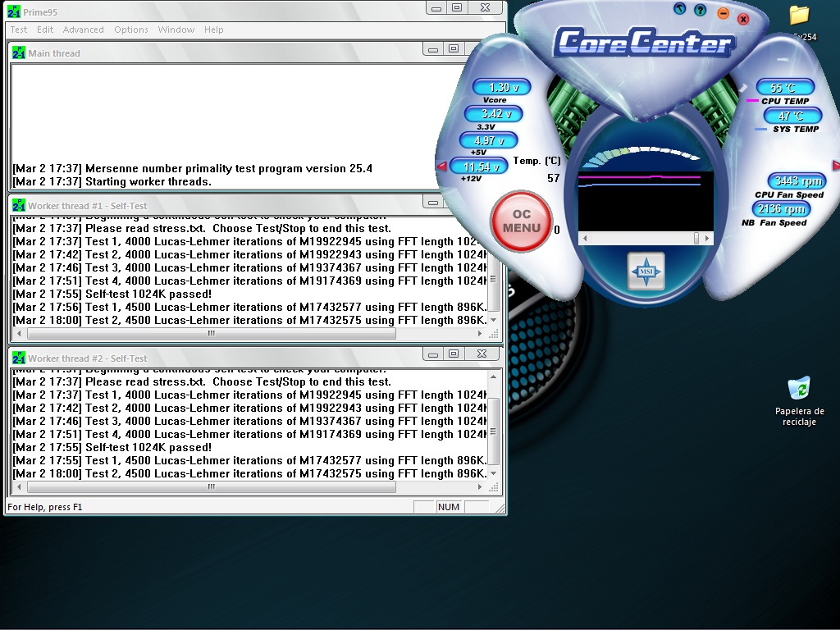
Task: Click the Prime95 title bar icon
Action: click(x=13, y=11)
